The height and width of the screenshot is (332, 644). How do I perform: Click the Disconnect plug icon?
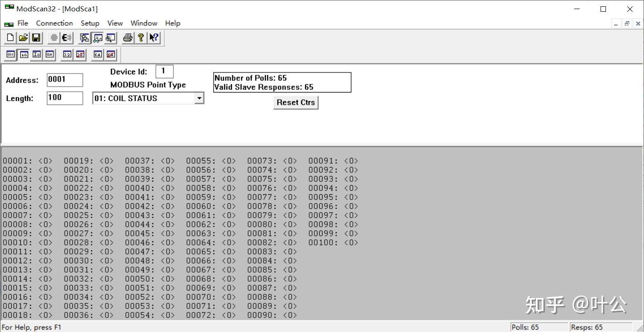(x=67, y=38)
